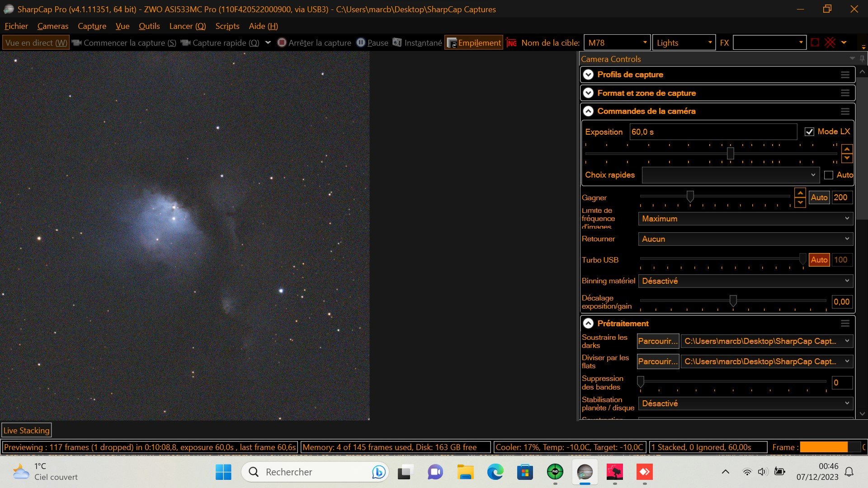Image resolution: width=868 pixels, height=488 pixels.
Task: Expand the Profils de capture section
Action: (x=588, y=75)
